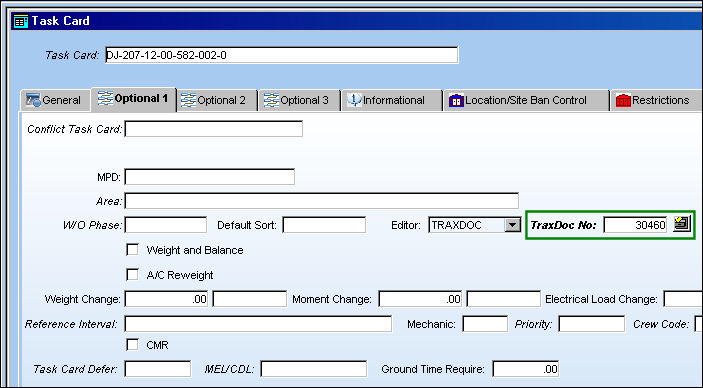This screenshot has width=703, height=388.
Task: Click the TraxDoc No field containing 30460
Action: 635,225
